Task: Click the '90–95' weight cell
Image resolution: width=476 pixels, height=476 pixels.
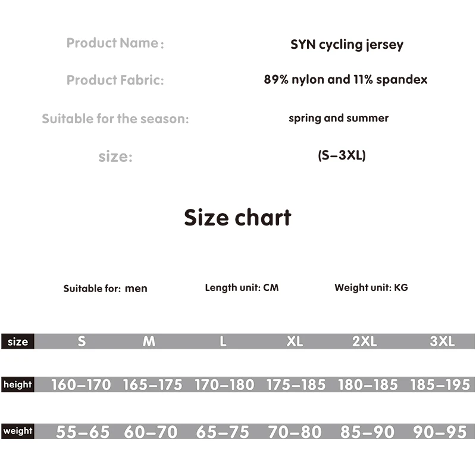Action: pos(440,432)
